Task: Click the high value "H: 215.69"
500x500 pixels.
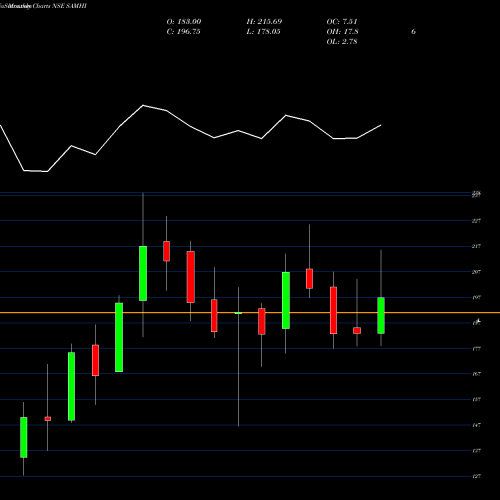Action: point(264,22)
